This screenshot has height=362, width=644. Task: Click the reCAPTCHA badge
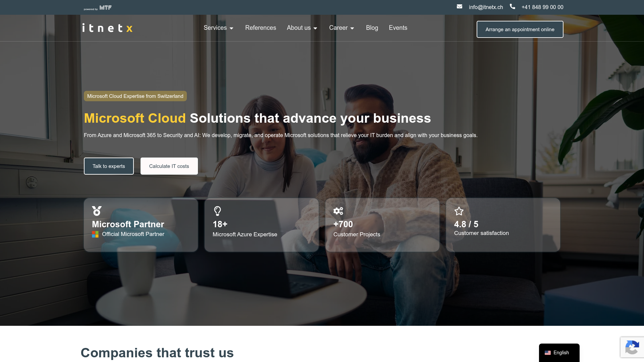632,348
